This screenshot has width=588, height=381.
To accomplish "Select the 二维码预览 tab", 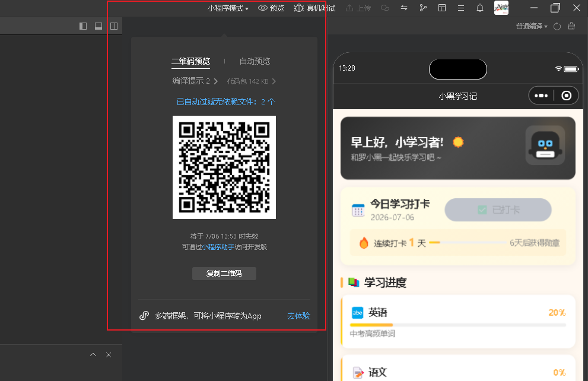I will point(190,61).
